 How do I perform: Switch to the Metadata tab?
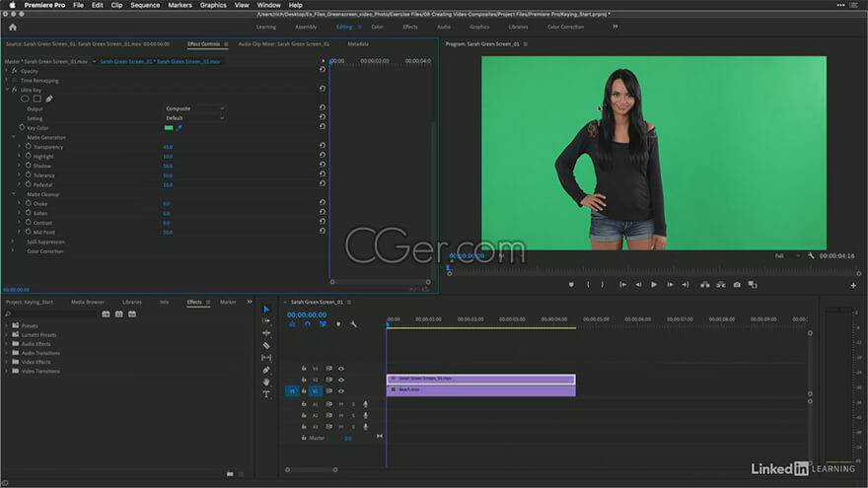[358, 43]
